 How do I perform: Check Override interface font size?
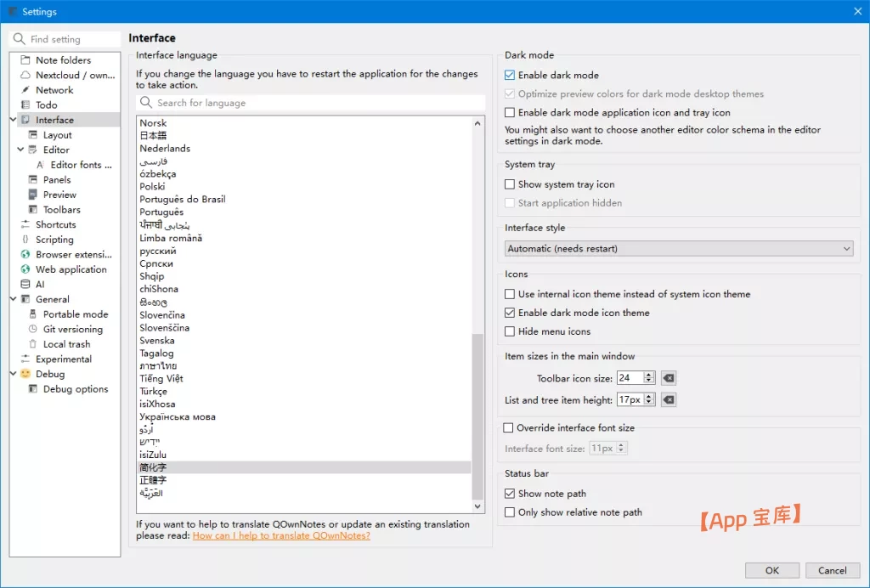tap(509, 428)
